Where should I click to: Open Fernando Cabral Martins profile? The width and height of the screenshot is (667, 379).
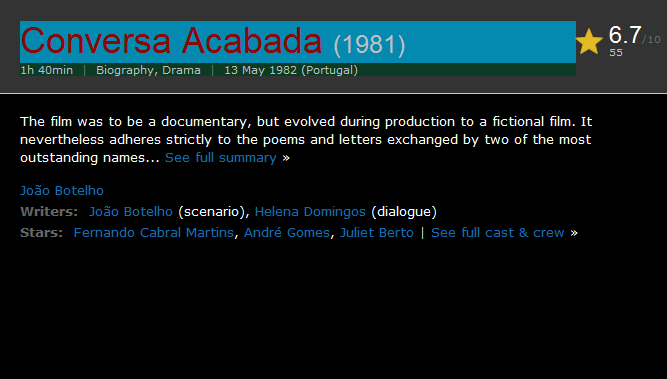point(154,233)
